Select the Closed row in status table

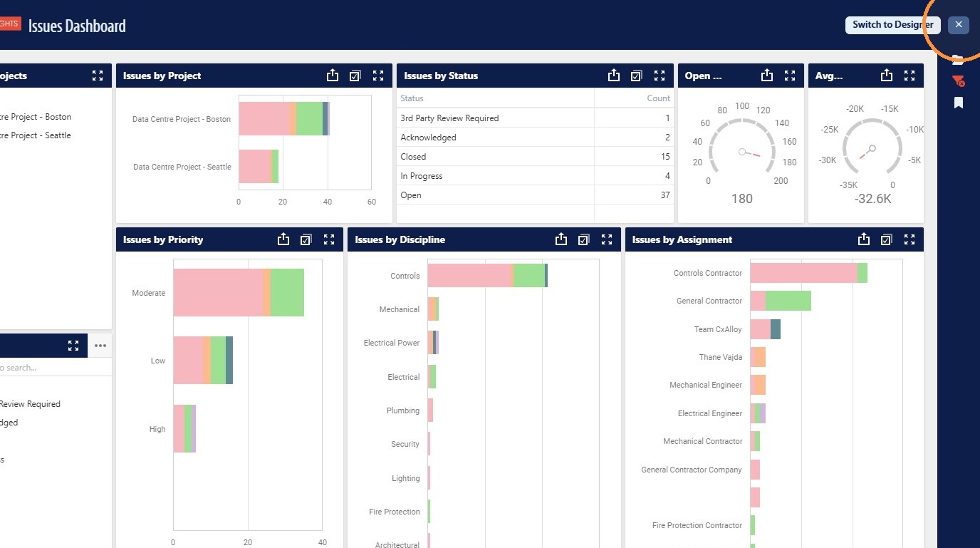[535, 157]
